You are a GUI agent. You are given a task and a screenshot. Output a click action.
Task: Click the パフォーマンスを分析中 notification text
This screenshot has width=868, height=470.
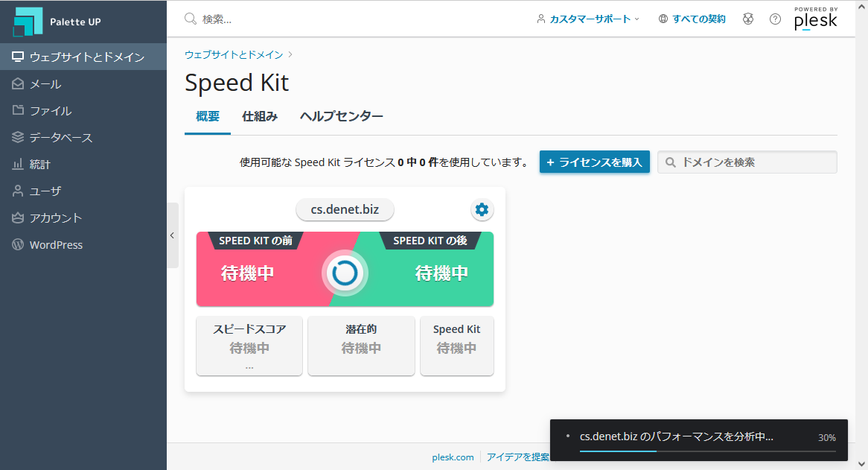point(677,436)
